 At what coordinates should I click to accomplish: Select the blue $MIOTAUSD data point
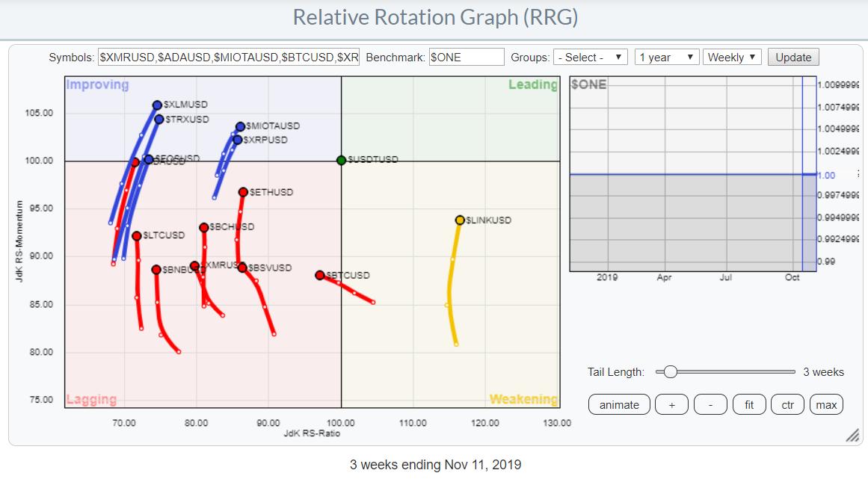point(240,127)
